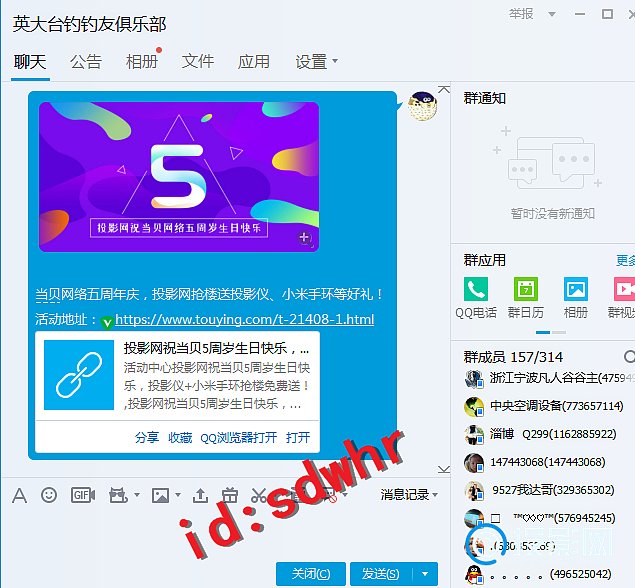Select member 9527我达哥(329365302)
Screen dimensions: 635x588
tap(540, 490)
